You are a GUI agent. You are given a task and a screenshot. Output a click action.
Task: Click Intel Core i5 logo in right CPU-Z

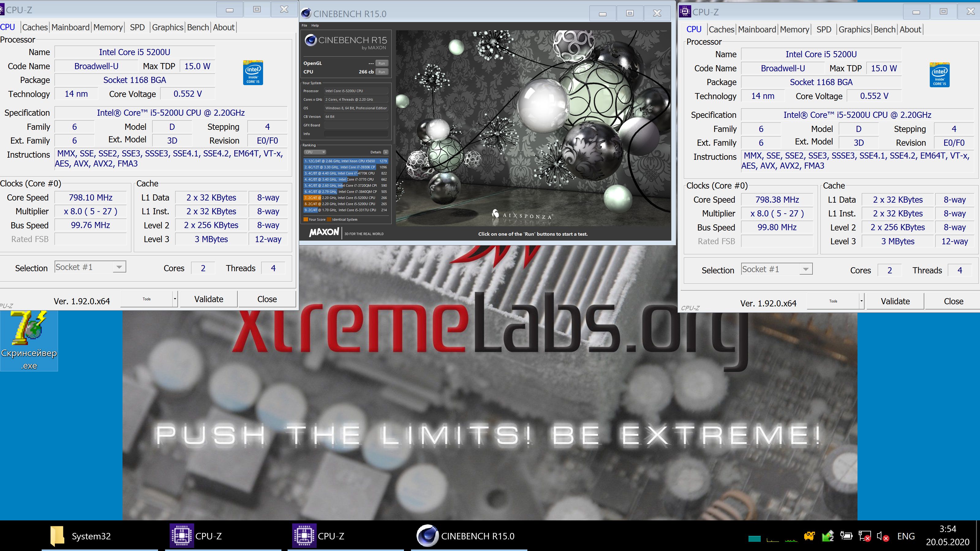940,75
